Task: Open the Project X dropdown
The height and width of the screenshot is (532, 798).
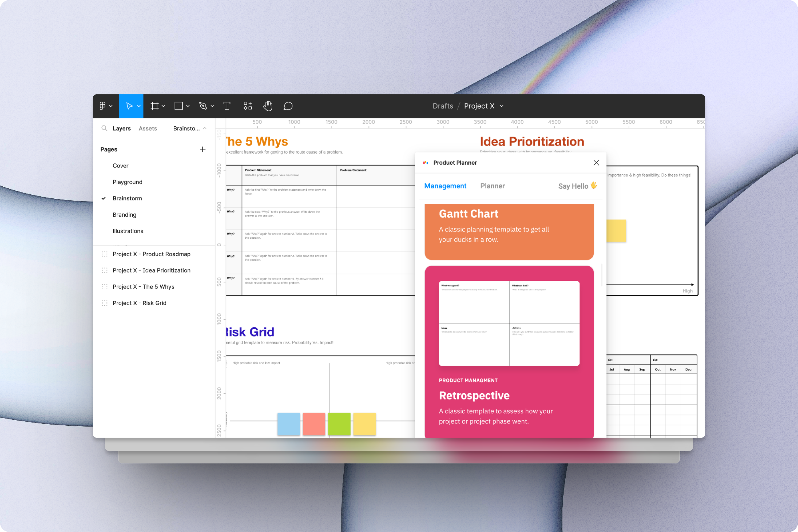Action: click(x=501, y=106)
